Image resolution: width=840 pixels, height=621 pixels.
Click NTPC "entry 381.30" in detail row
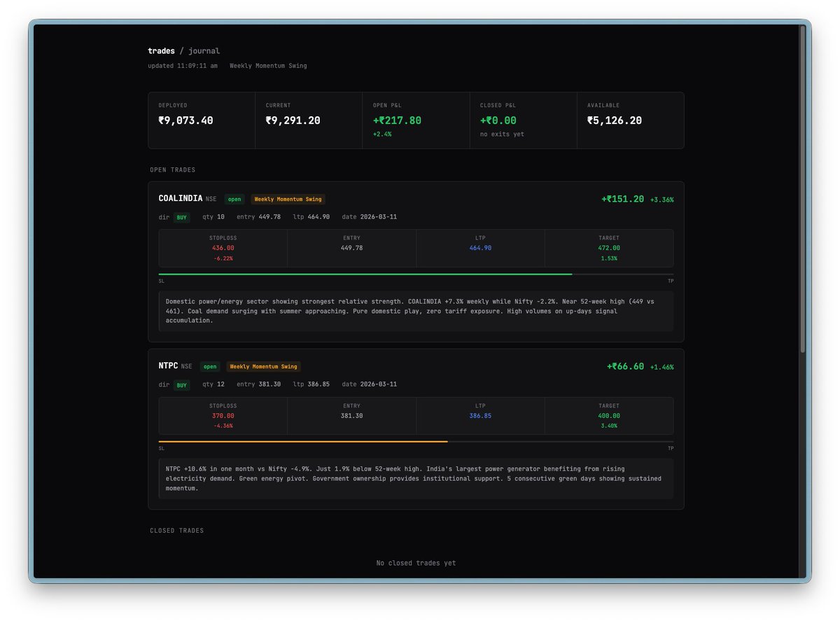258,384
